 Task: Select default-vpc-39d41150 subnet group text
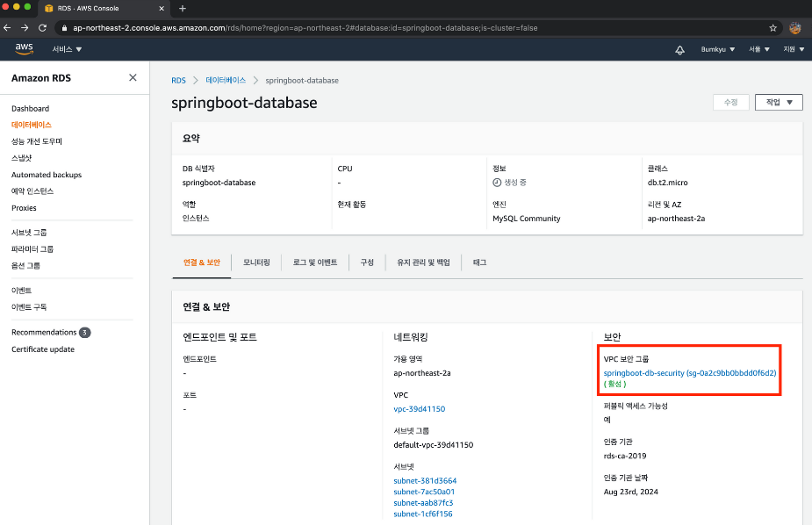(434, 445)
